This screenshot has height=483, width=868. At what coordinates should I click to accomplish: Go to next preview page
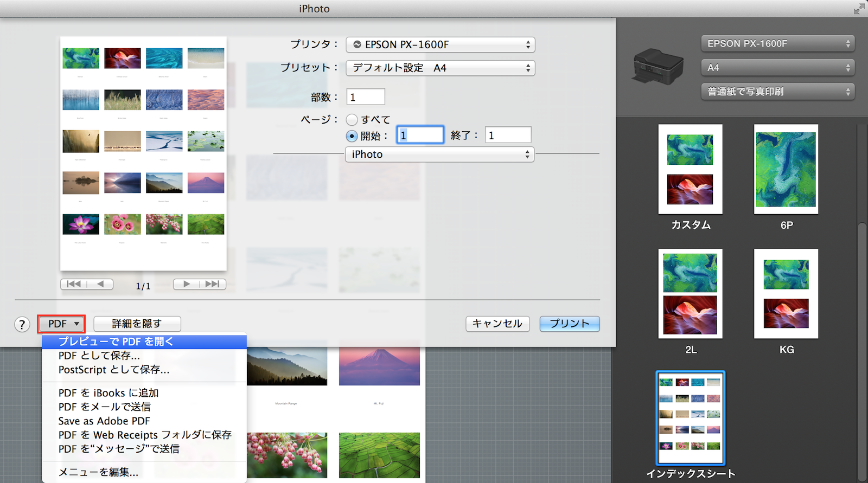(x=187, y=284)
